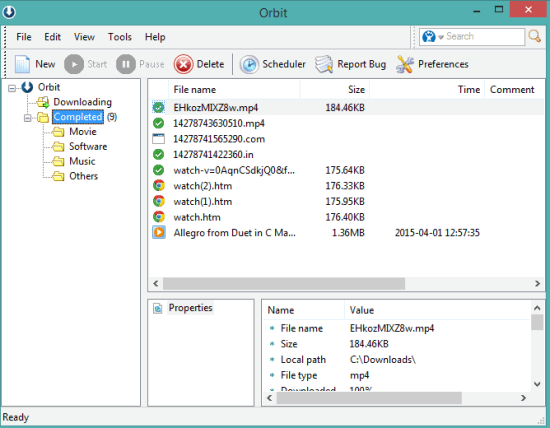Viewport: 550px width, 428px height.
Task: Click the Software folder icon
Action: (x=58, y=147)
